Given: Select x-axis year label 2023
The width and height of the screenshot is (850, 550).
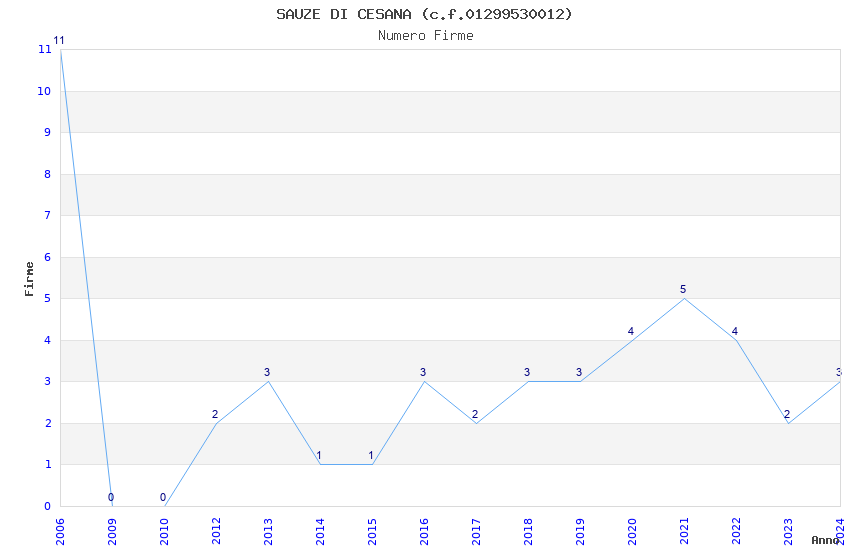Looking at the screenshot, I should pos(788,532).
